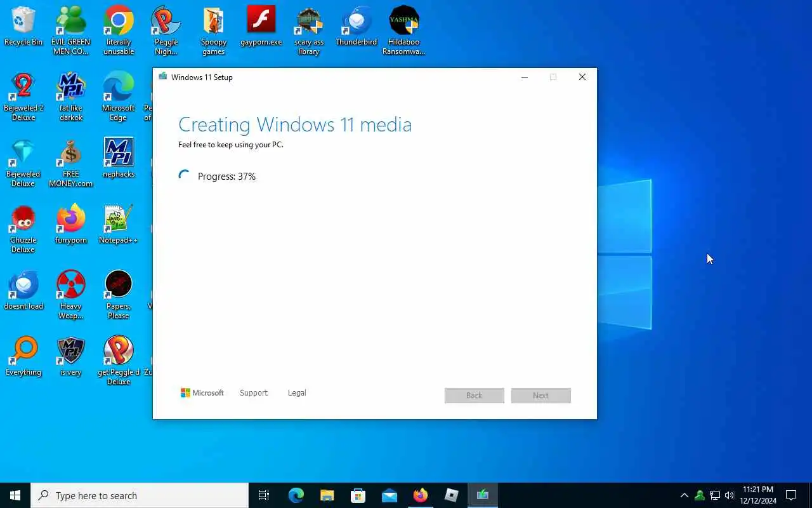Click the Creating Windows 11 media heading

(x=295, y=124)
